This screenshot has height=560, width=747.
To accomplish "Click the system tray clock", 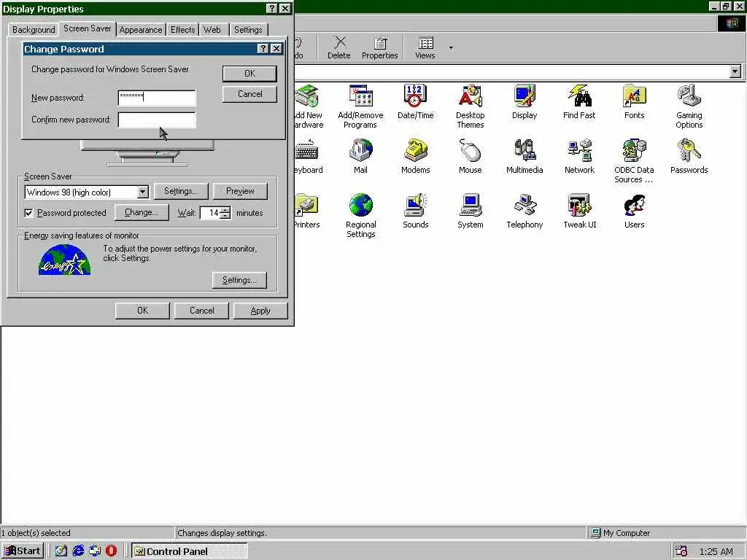I will (x=716, y=551).
